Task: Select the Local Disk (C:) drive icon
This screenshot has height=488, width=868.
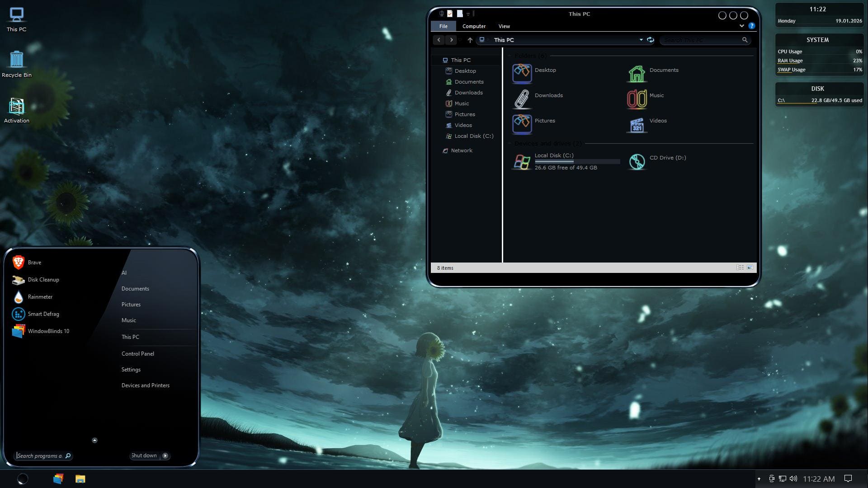Action: (522, 161)
